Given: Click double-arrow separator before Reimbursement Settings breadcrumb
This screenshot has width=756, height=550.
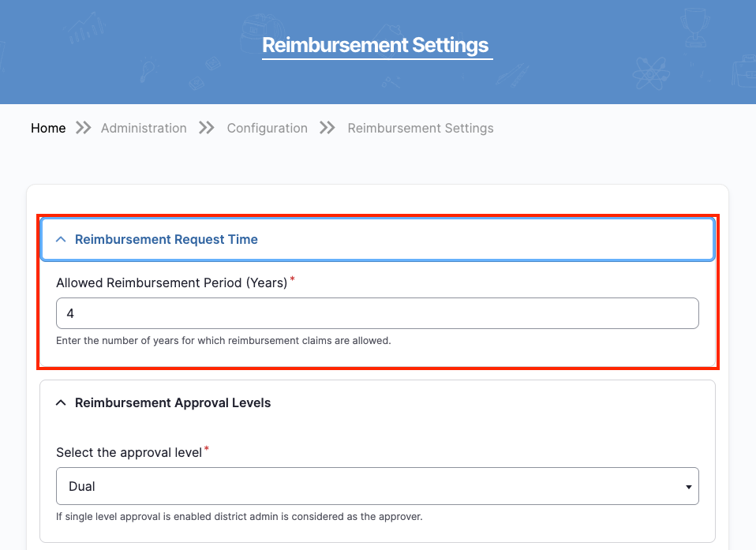Looking at the screenshot, I should coord(327,128).
